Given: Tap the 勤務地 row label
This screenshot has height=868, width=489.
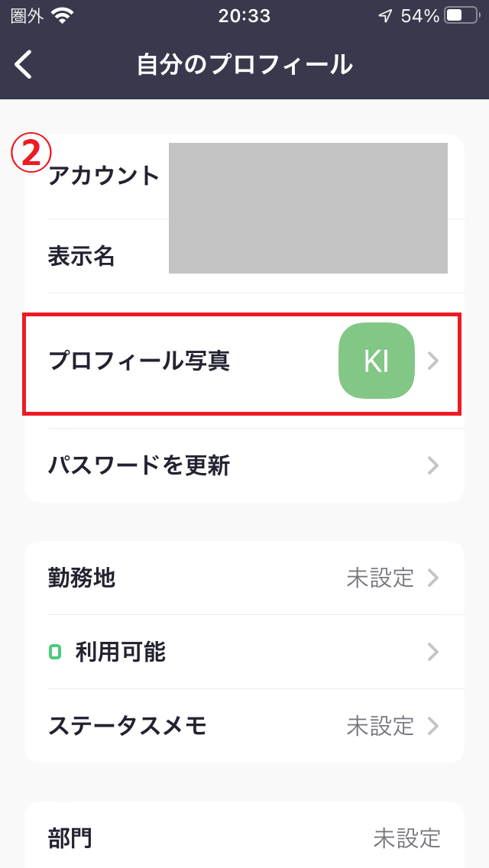Looking at the screenshot, I should tap(82, 578).
